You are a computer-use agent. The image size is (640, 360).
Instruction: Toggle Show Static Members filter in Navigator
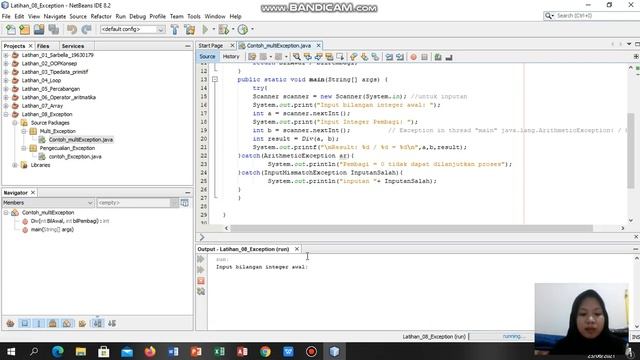[39, 323]
